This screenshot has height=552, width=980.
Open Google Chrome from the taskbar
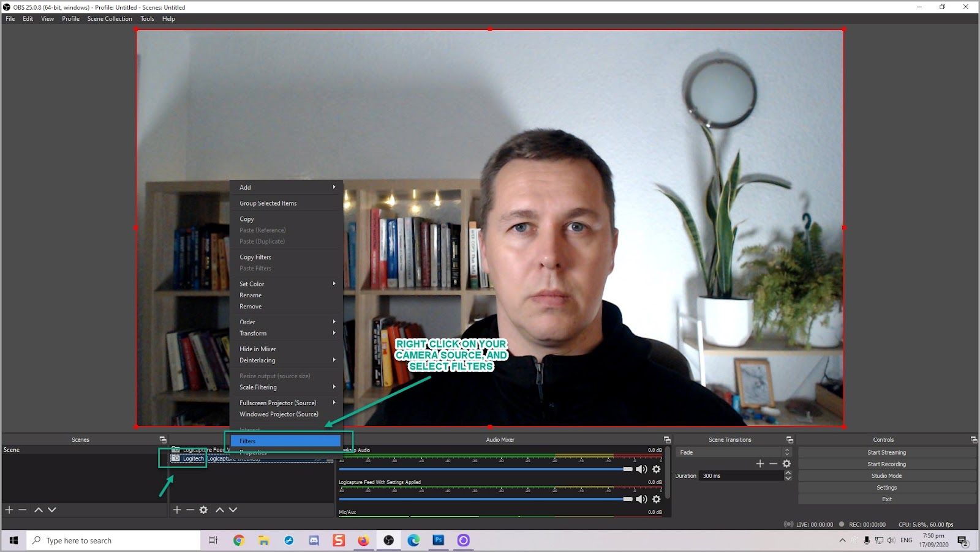coord(239,540)
